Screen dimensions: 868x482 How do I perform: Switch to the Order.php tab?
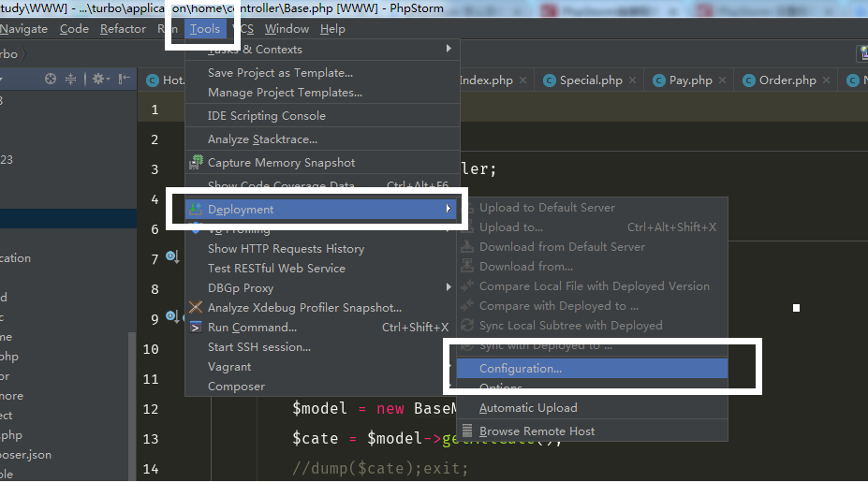(787, 80)
